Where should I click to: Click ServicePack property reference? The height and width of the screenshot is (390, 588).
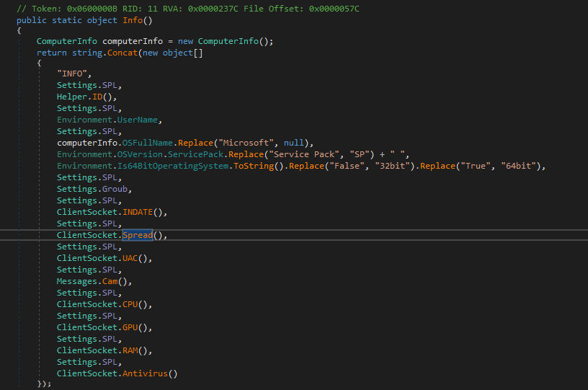tap(195, 154)
